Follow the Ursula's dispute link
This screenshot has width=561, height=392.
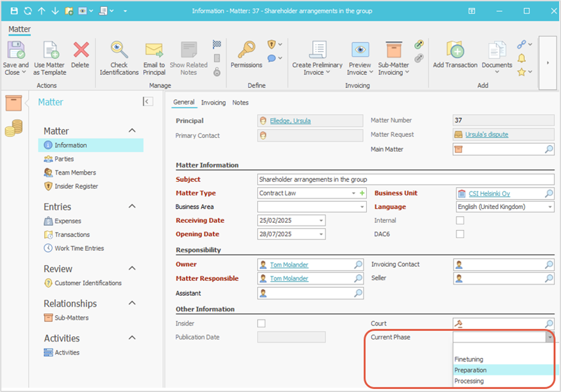pos(486,135)
